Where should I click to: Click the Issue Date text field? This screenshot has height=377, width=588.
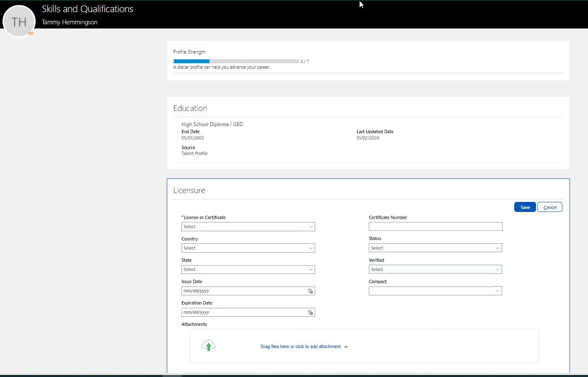point(243,291)
